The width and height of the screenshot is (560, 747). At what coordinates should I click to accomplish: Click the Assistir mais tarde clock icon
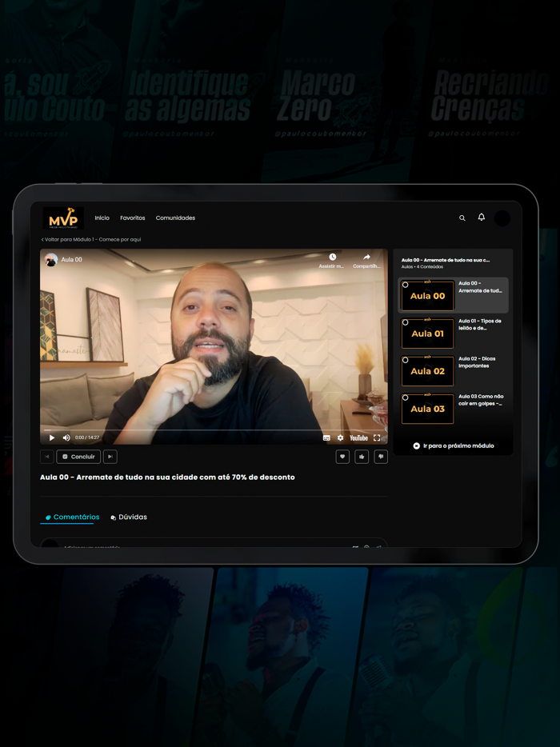pos(332,258)
